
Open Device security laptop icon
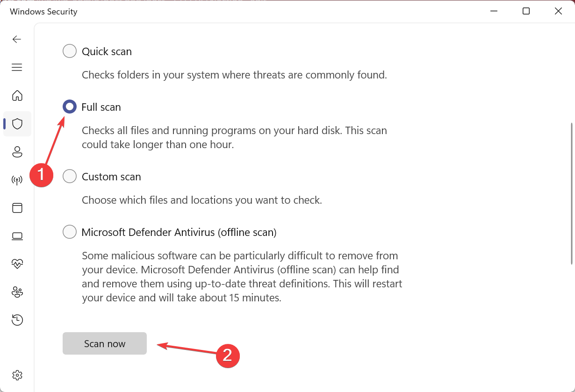pos(17,236)
